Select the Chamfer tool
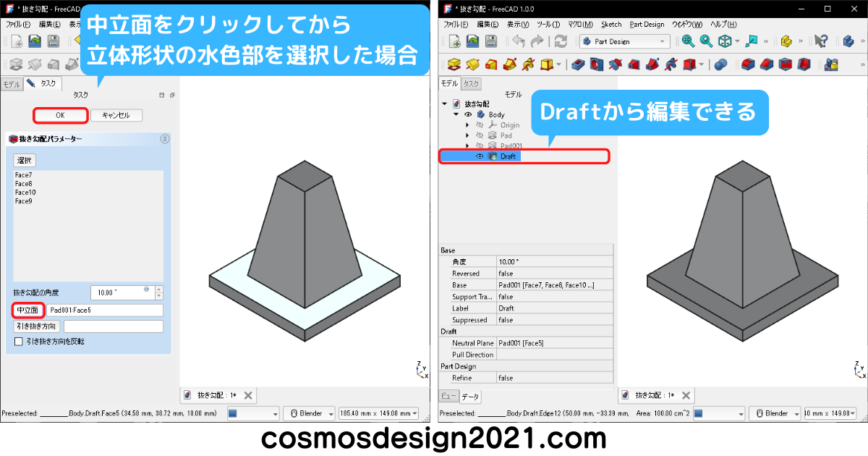The image size is (868, 456). pos(767,65)
